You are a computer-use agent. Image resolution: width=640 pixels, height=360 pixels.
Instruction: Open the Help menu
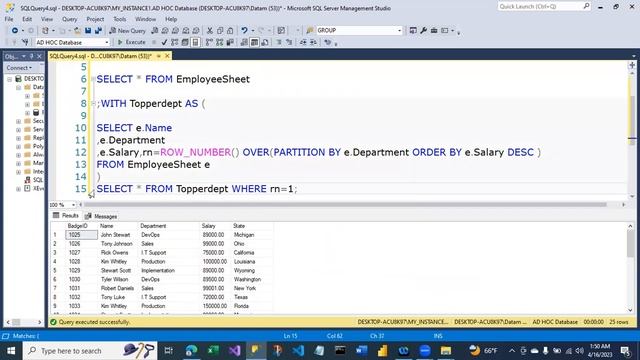(171, 19)
